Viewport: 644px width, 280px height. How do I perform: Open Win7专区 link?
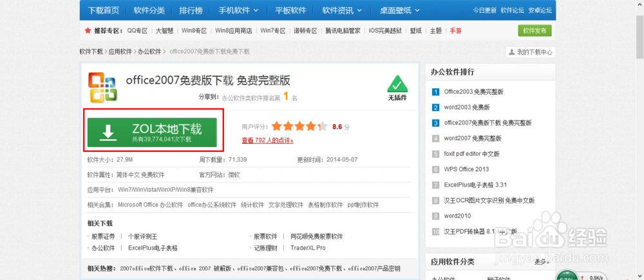tap(272, 31)
